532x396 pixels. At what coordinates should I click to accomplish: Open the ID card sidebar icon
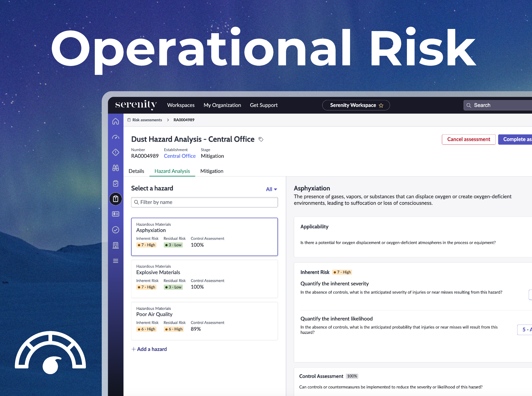pos(116,214)
